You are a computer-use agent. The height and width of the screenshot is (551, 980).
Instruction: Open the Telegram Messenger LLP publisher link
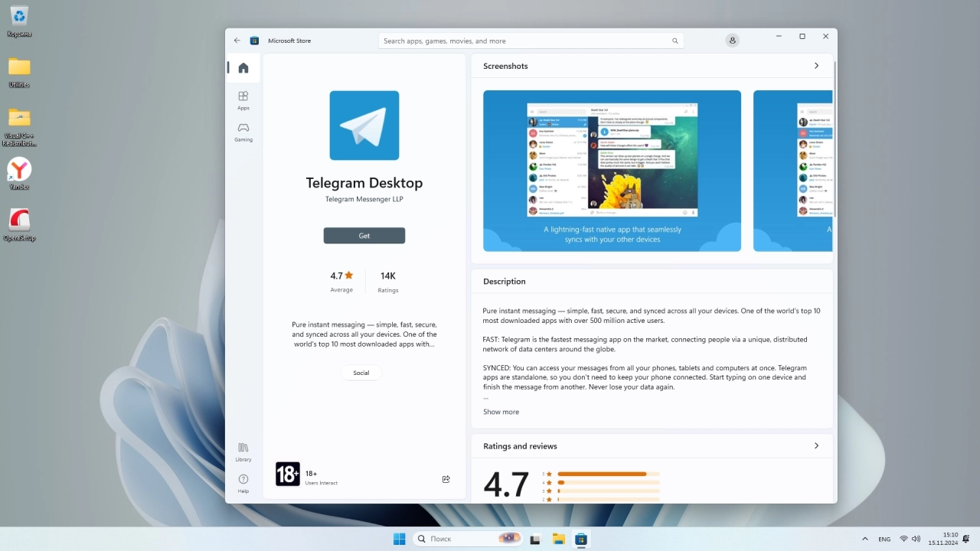364,199
